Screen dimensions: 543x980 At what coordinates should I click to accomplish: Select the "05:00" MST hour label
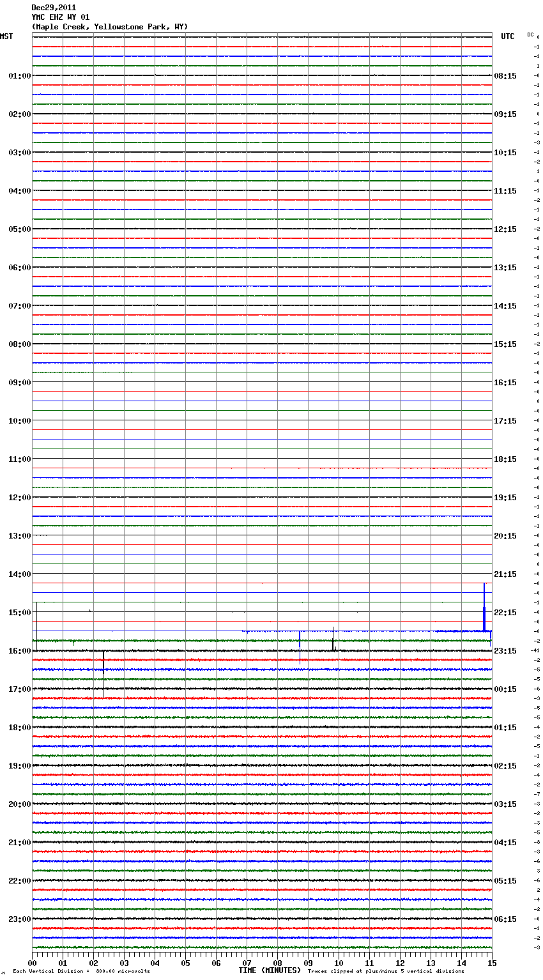pyautogui.click(x=20, y=229)
